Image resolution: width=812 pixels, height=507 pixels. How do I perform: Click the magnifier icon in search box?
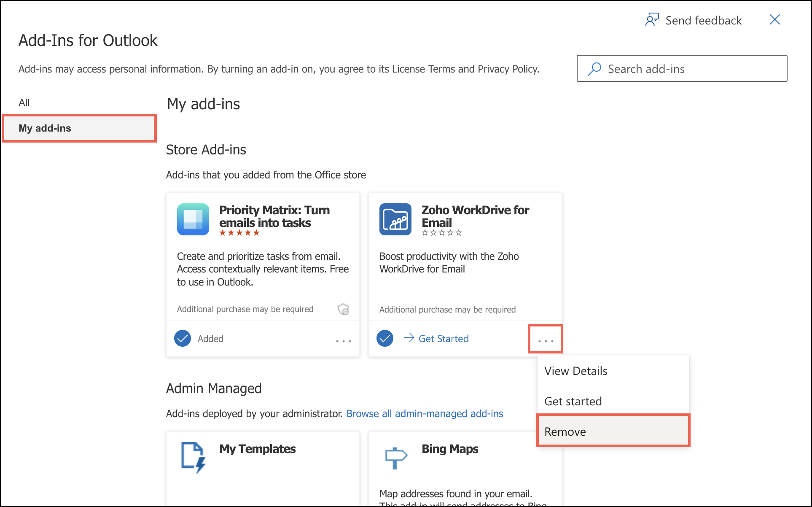click(594, 69)
